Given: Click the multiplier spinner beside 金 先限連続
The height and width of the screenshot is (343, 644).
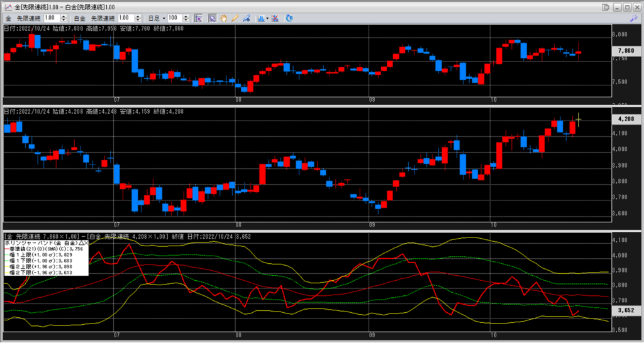Looking at the screenshot, I should click(64, 18).
